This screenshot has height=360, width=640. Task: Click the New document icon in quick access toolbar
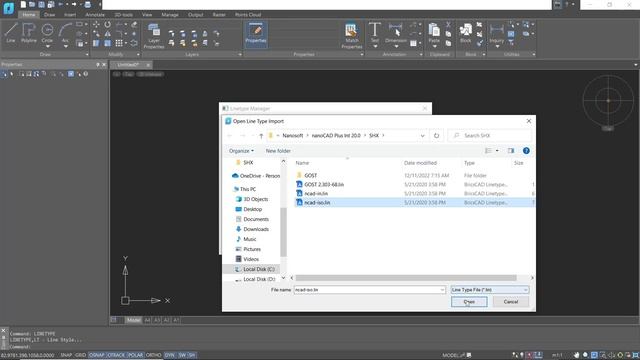(23, 4)
